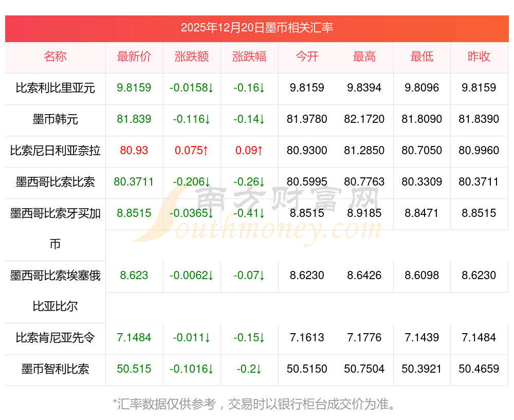The image size is (514, 420).
Task: Select the 名称 column header
Action: [55, 57]
